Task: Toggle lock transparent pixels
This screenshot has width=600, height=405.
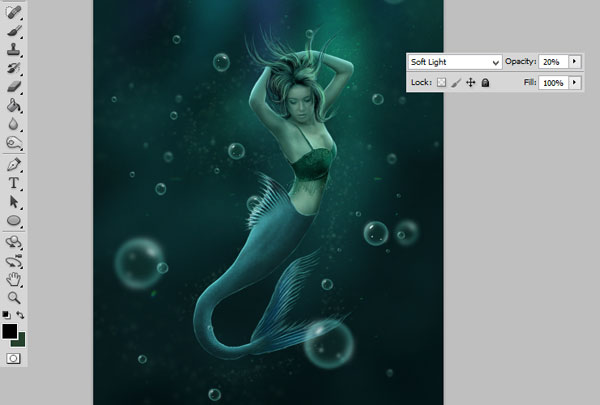Action: pyautogui.click(x=441, y=82)
